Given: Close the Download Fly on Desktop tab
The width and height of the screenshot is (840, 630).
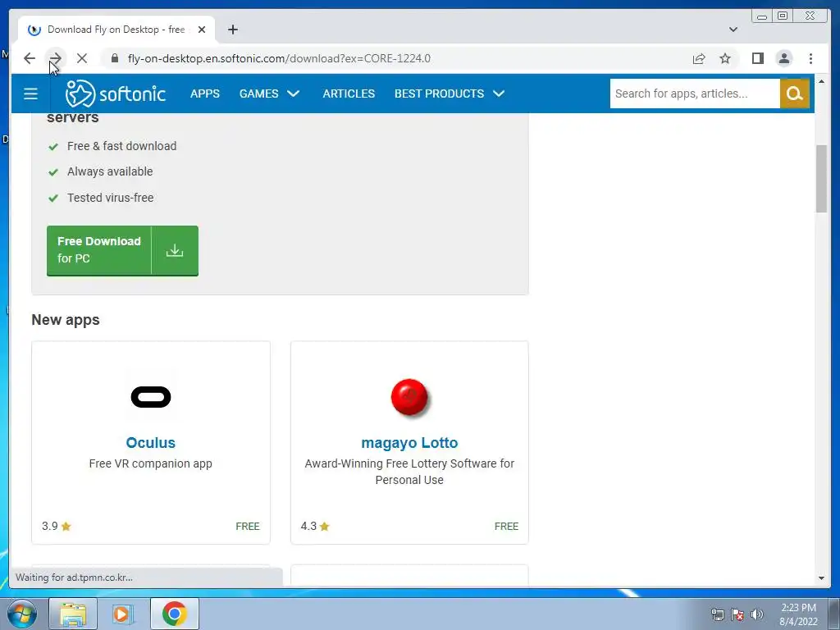Looking at the screenshot, I should pyautogui.click(x=202, y=30).
